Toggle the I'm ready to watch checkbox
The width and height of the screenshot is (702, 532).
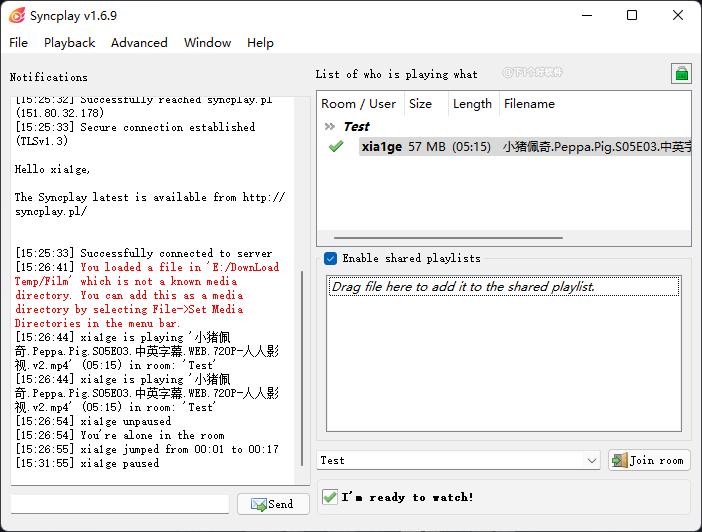330,497
